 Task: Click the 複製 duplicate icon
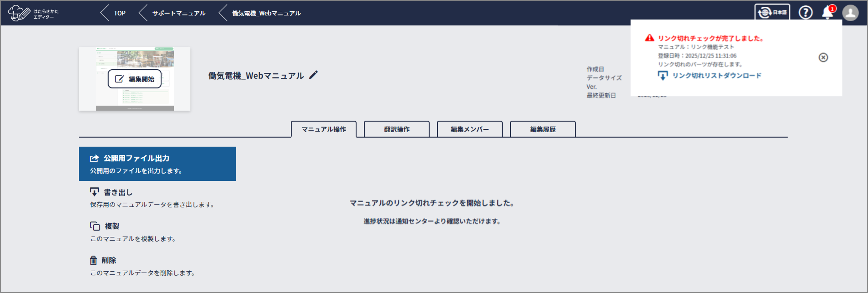coord(95,226)
